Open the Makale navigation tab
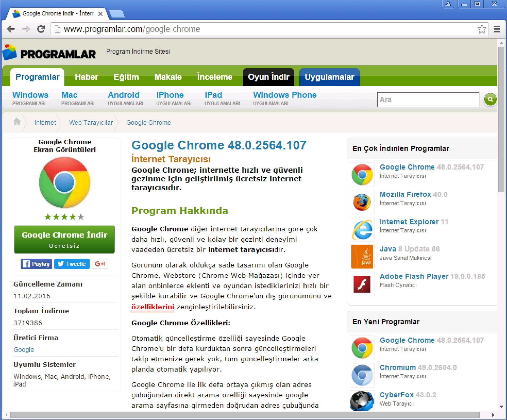 click(168, 77)
